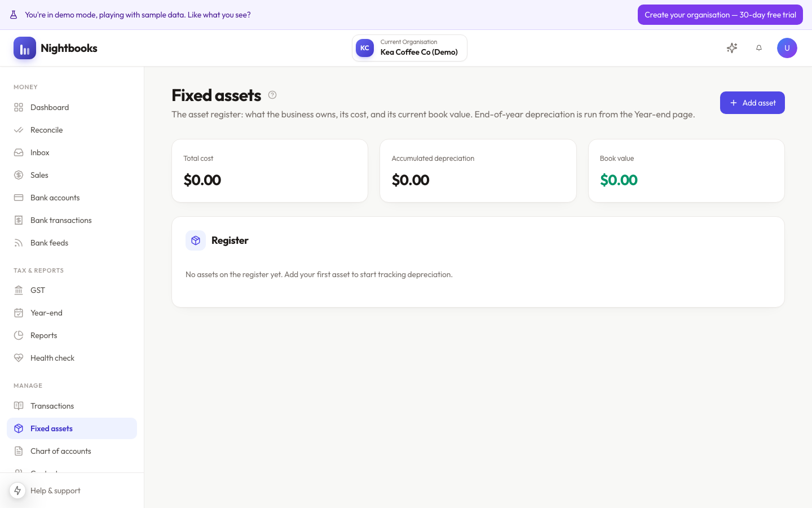Image resolution: width=812 pixels, height=508 pixels.
Task: Click the Reconcile double-check icon
Action: pyautogui.click(x=19, y=130)
